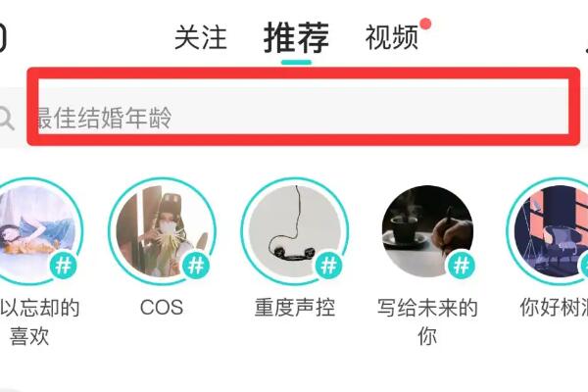
Task: Click the red notification dot on 视频
Action: pyautogui.click(x=425, y=24)
